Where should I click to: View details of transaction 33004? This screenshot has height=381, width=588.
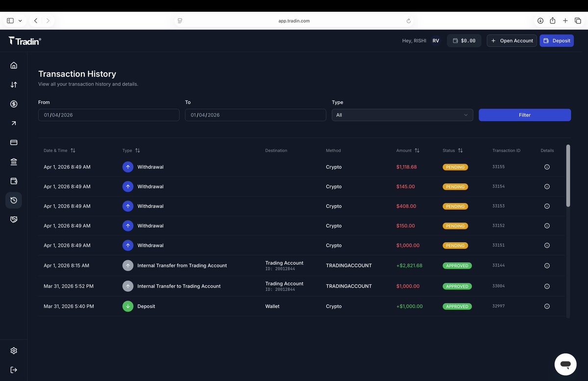547,286
